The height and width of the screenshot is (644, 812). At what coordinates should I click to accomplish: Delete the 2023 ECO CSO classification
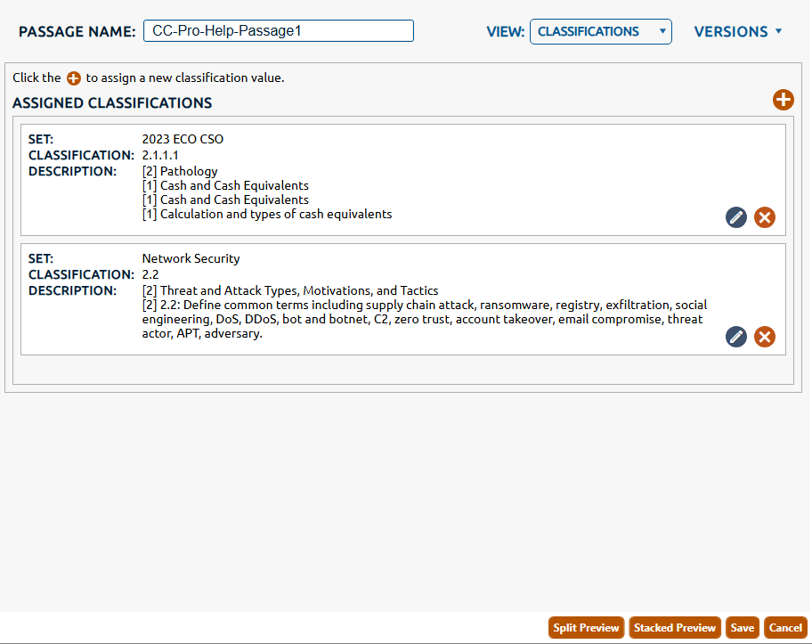(764, 217)
